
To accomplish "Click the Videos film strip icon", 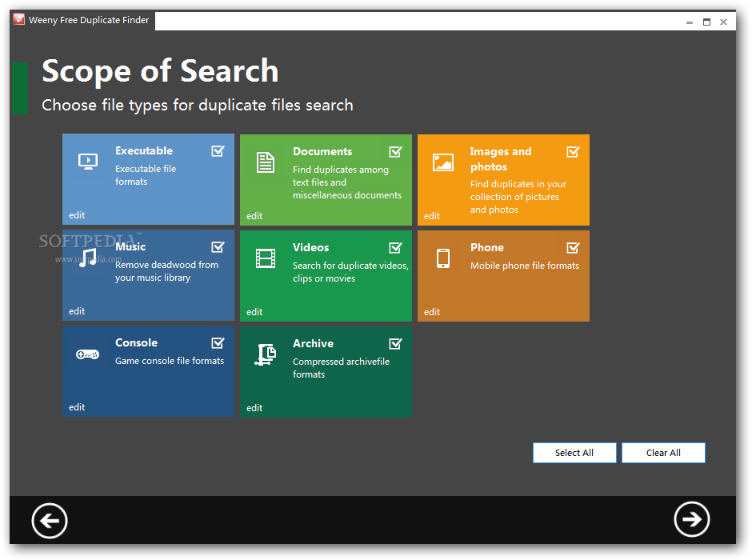I will pyautogui.click(x=266, y=258).
